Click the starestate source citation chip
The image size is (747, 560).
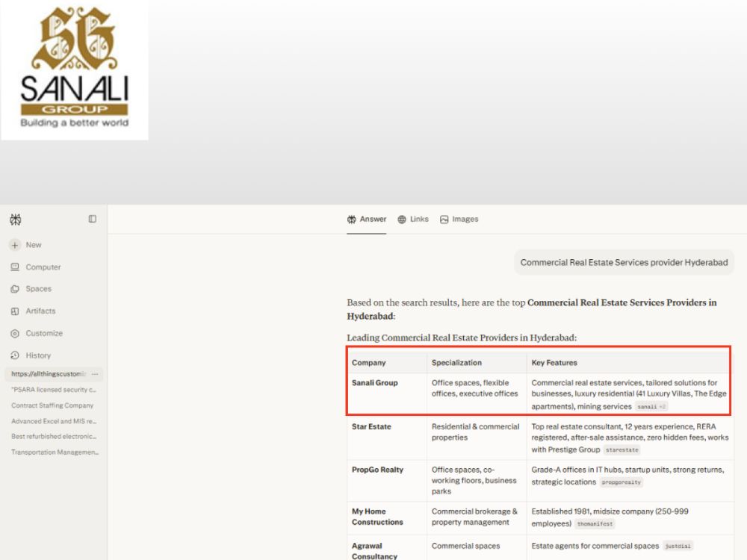(x=622, y=450)
